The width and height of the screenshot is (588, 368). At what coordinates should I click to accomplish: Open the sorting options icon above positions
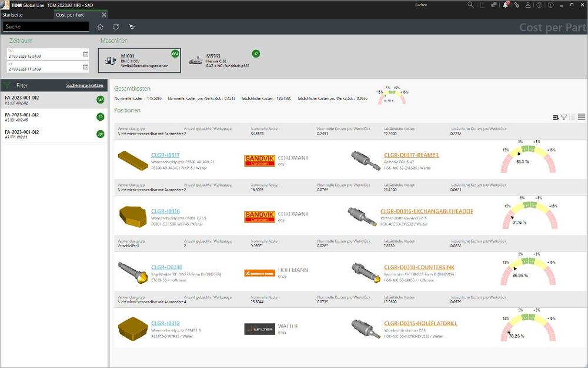tap(556, 117)
